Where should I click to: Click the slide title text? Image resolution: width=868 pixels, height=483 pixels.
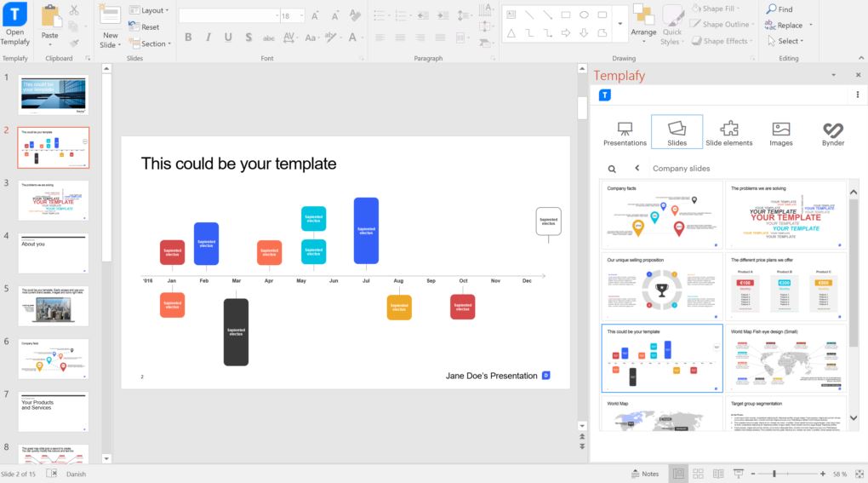(238, 164)
